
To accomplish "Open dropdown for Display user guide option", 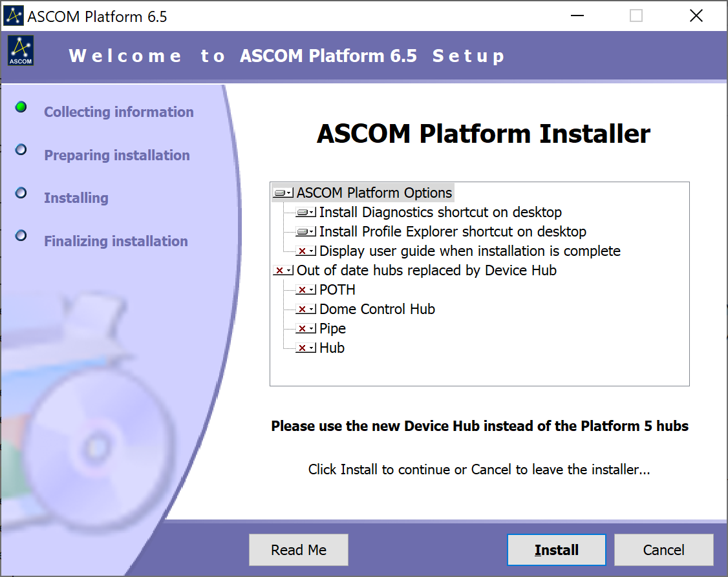I will click(x=306, y=251).
